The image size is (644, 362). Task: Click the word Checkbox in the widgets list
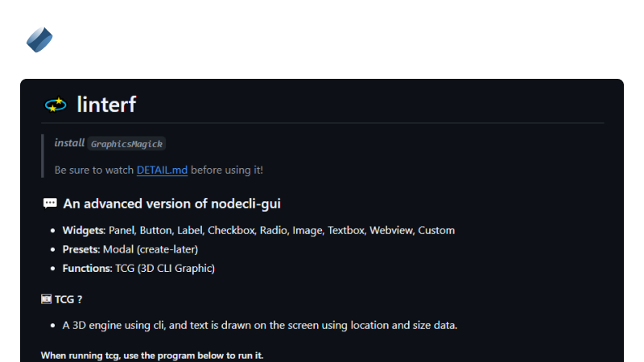pyautogui.click(x=231, y=230)
